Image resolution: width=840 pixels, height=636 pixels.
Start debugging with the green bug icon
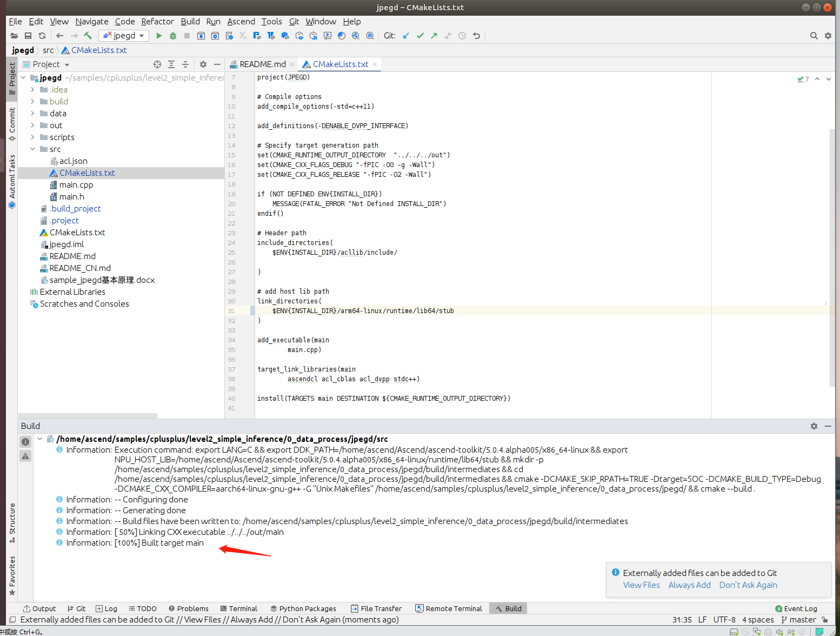pyautogui.click(x=173, y=36)
